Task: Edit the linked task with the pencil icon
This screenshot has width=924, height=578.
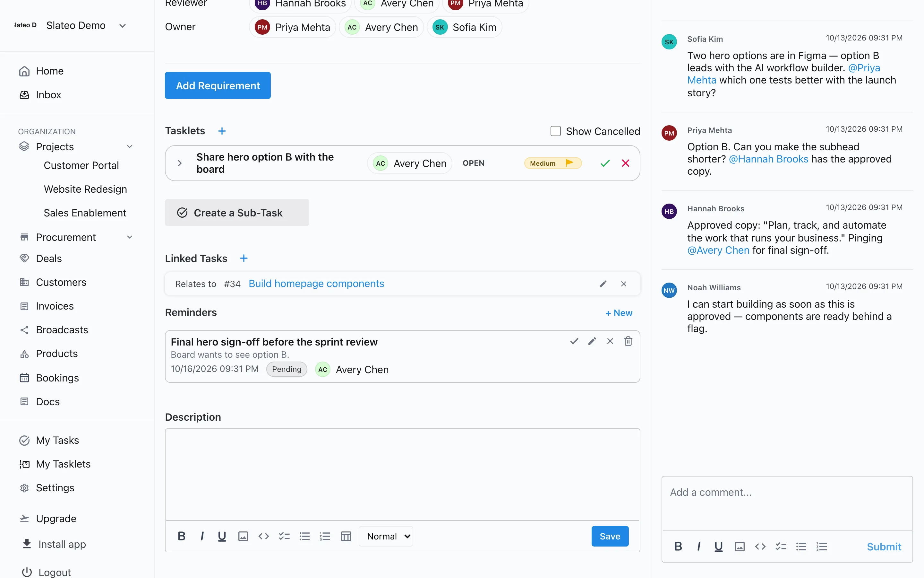Action: coord(603,284)
